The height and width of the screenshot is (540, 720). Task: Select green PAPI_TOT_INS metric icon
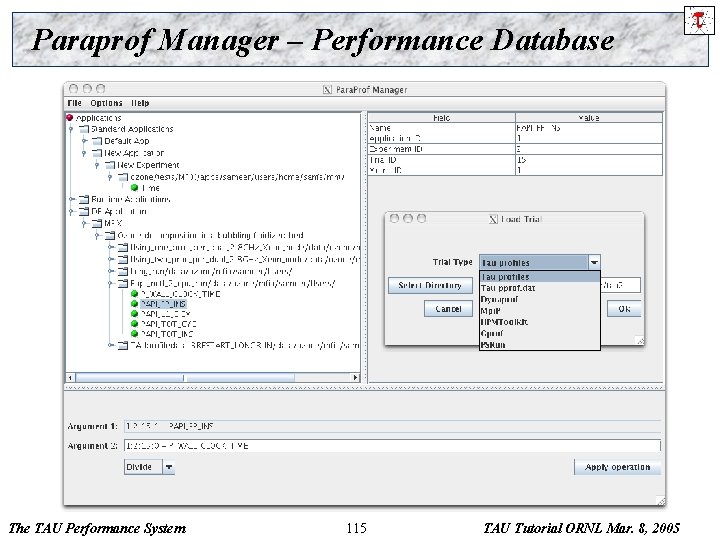click(x=135, y=334)
